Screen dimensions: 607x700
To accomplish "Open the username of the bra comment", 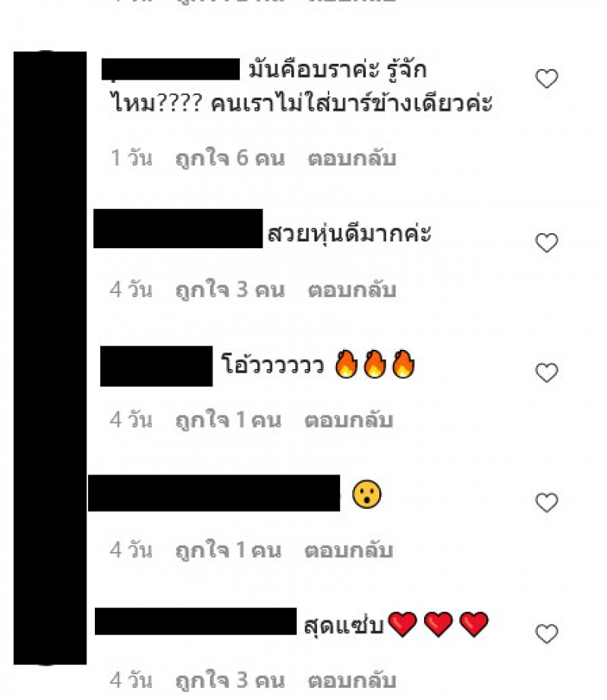I will click(171, 69).
